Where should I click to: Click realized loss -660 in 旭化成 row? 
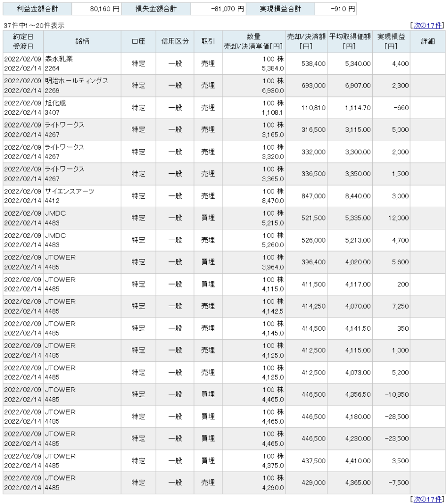pyautogui.click(x=401, y=108)
